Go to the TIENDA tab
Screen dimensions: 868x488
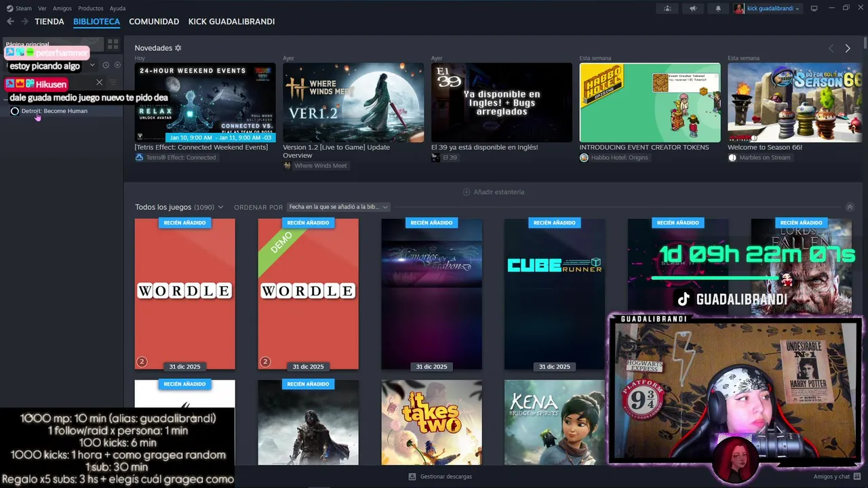point(50,22)
